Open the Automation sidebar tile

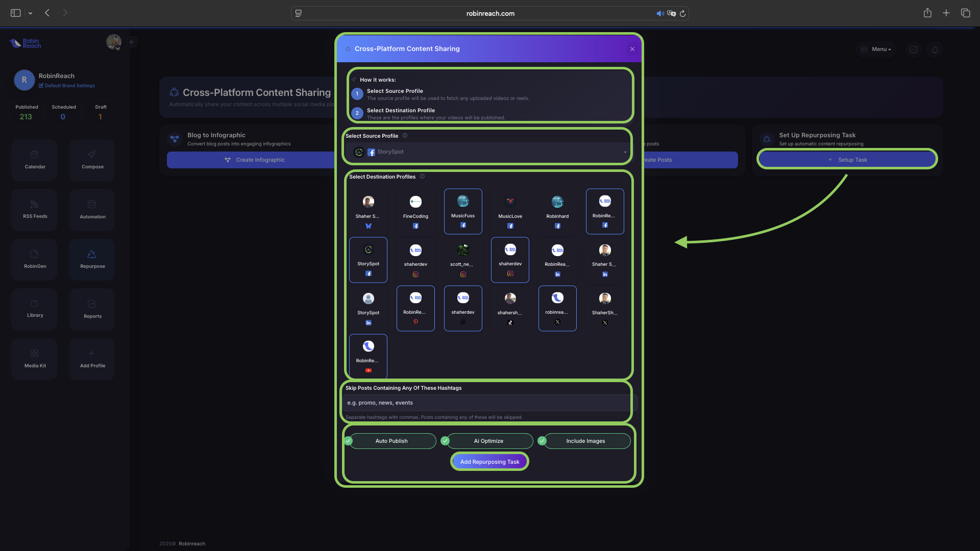tap(92, 209)
